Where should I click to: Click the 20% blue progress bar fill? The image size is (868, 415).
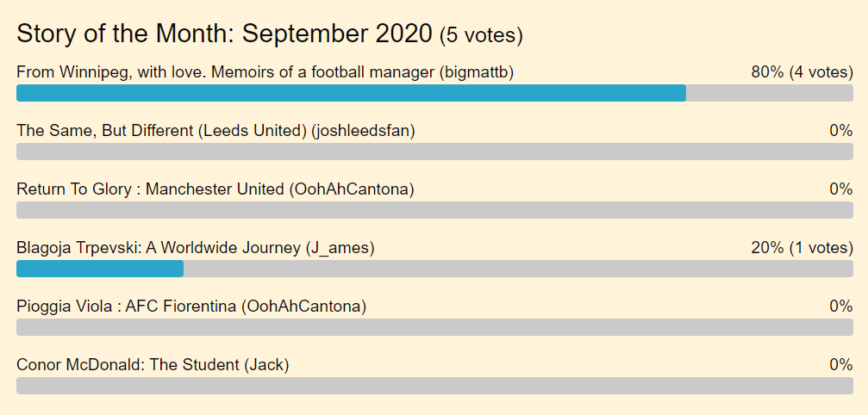click(x=100, y=269)
